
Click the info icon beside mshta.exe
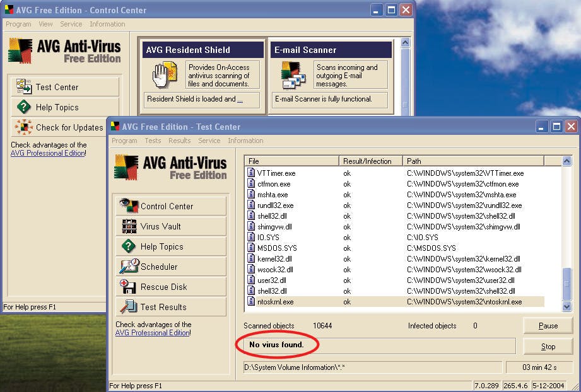251,194
